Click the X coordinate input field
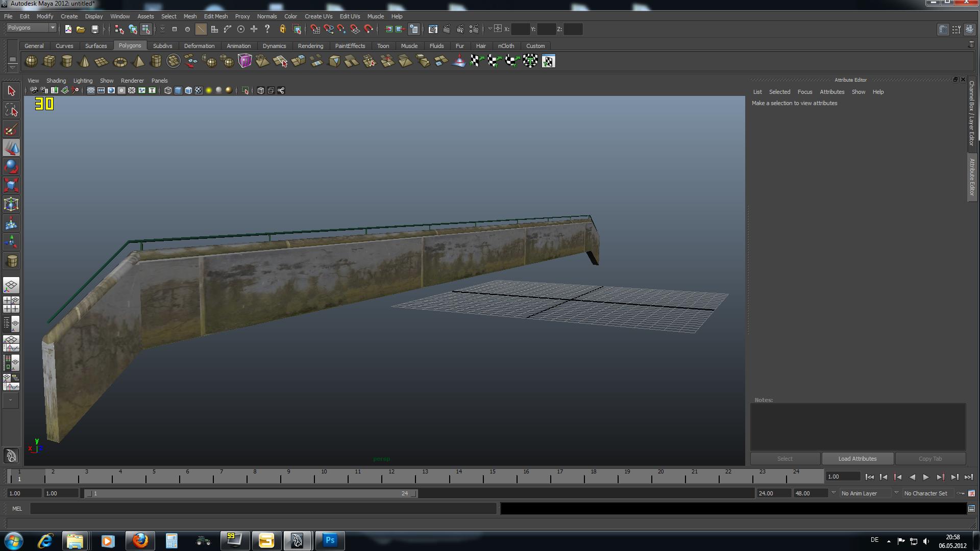 coord(520,29)
